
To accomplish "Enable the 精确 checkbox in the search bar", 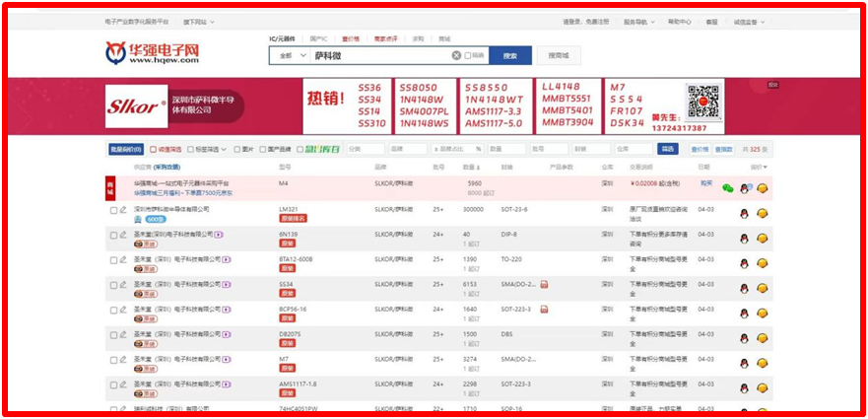I will point(468,56).
